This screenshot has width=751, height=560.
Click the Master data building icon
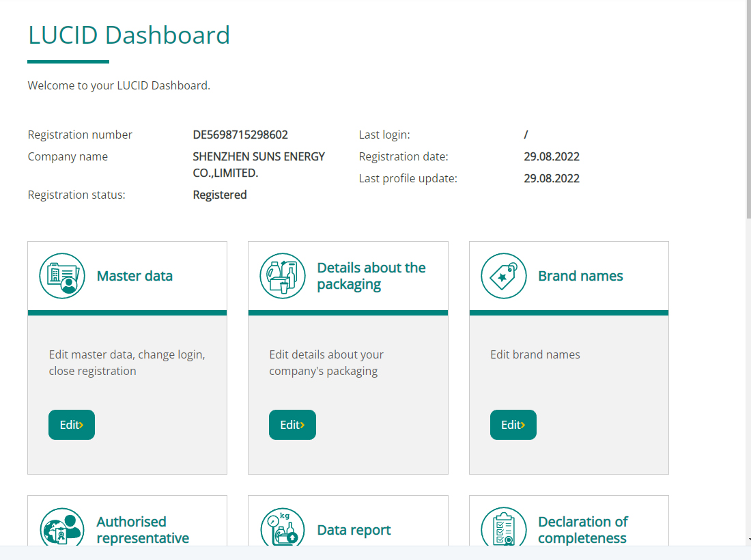(x=62, y=276)
